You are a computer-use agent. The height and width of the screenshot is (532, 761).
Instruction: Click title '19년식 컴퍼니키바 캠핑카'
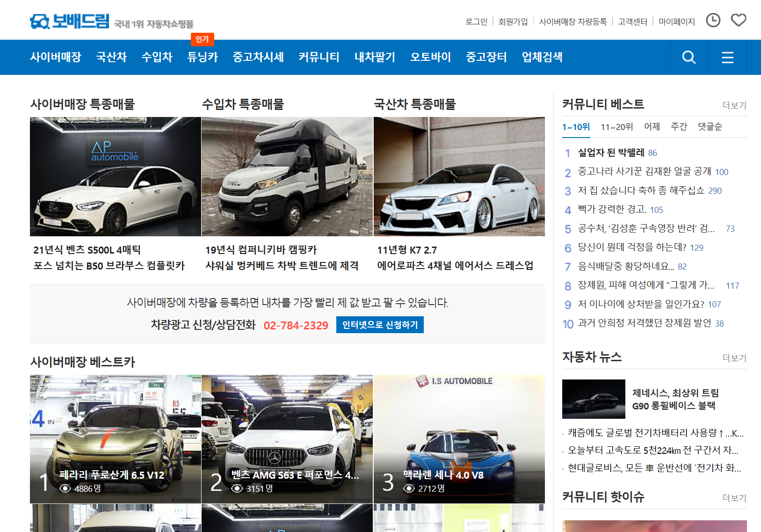pyautogui.click(x=261, y=250)
